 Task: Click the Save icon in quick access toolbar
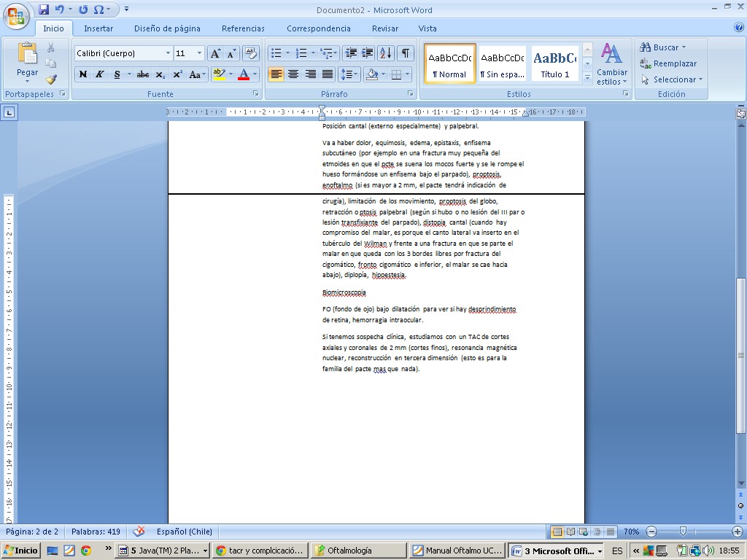click(44, 9)
